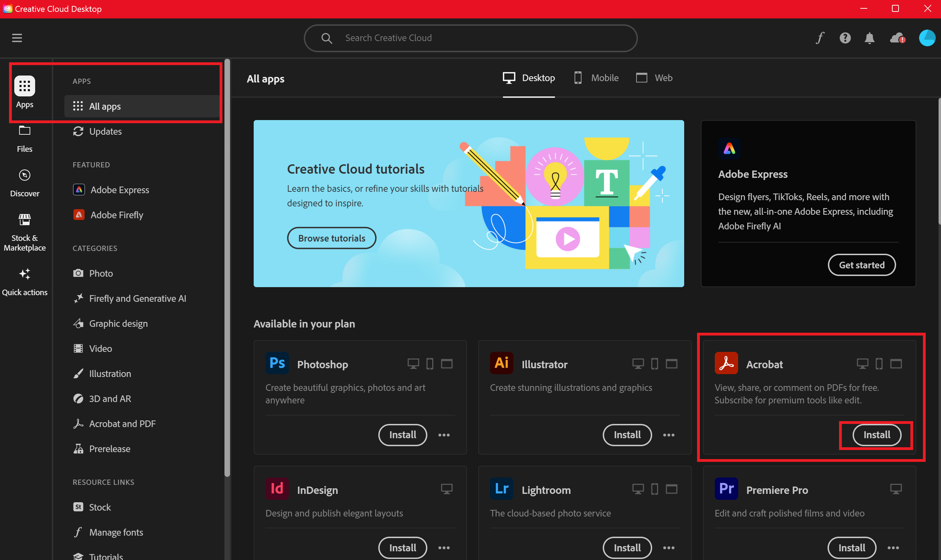Image resolution: width=941 pixels, height=560 pixels.
Task: Open the Stock resource link
Action: [92, 507]
